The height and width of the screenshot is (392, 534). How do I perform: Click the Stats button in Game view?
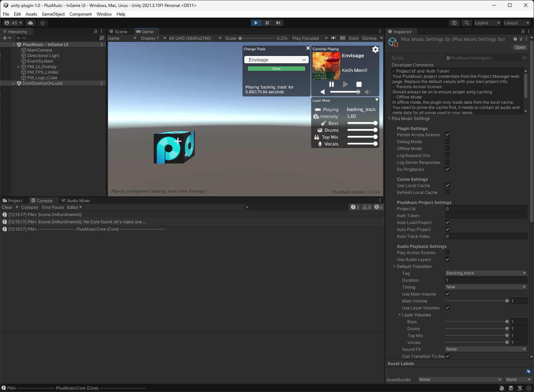tap(353, 38)
